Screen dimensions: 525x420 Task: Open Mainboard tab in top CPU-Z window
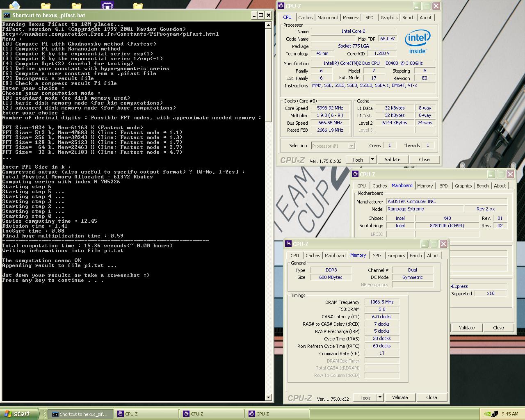click(328, 18)
